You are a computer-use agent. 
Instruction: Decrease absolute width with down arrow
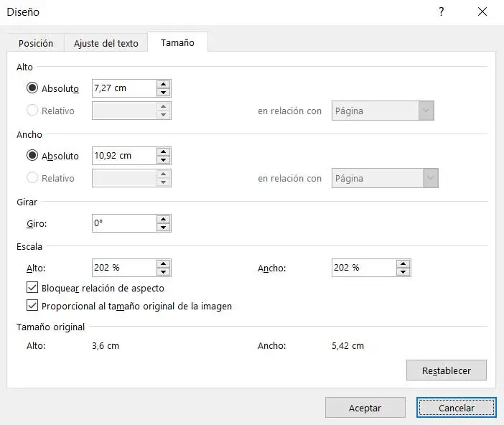(164, 160)
